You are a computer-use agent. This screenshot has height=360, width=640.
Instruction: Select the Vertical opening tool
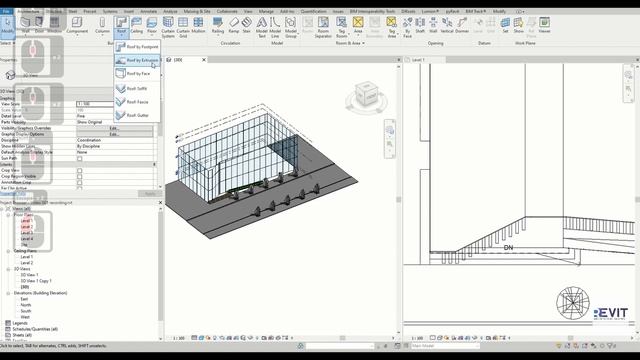(447, 25)
